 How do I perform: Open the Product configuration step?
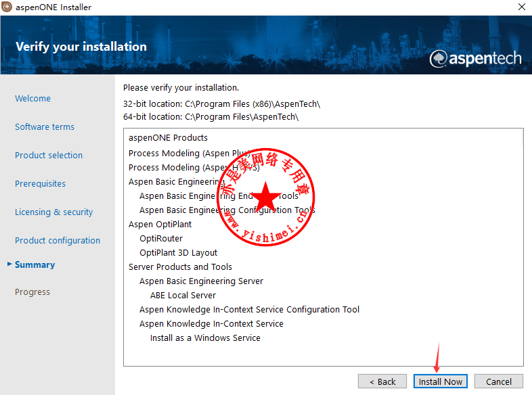(58, 240)
